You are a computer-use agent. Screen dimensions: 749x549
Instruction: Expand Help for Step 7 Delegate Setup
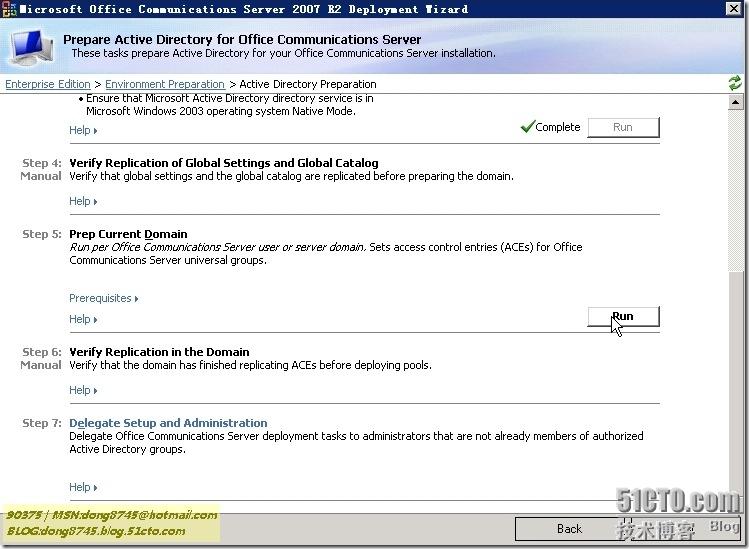[x=83, y=487]
